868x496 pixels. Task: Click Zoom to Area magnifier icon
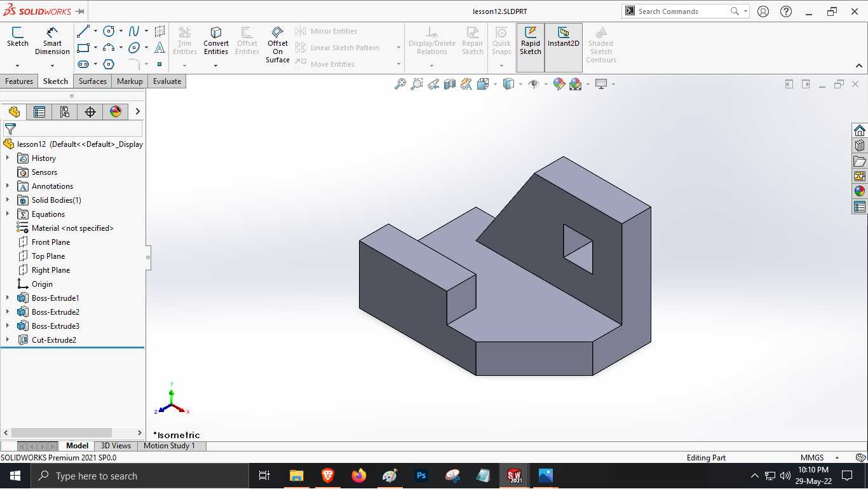416,84
